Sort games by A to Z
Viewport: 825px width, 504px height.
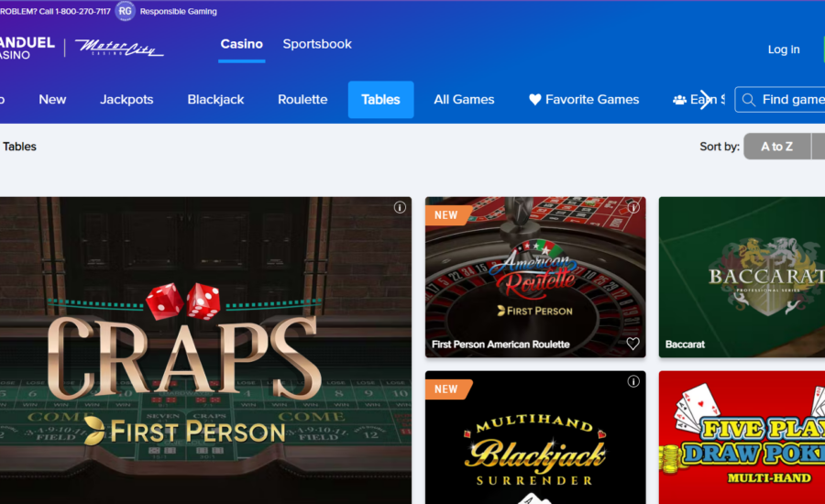pos(777,147)
